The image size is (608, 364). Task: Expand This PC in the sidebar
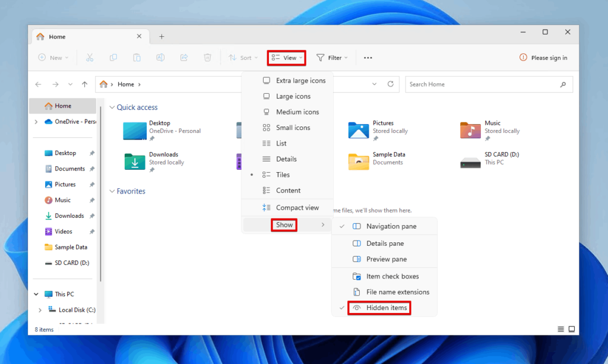34,294
